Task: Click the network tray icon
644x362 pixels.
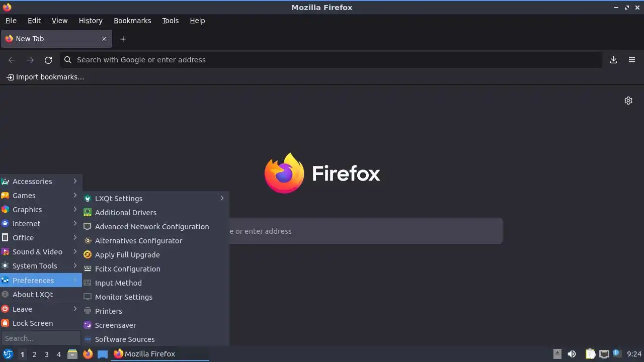Action: [604, 354]
